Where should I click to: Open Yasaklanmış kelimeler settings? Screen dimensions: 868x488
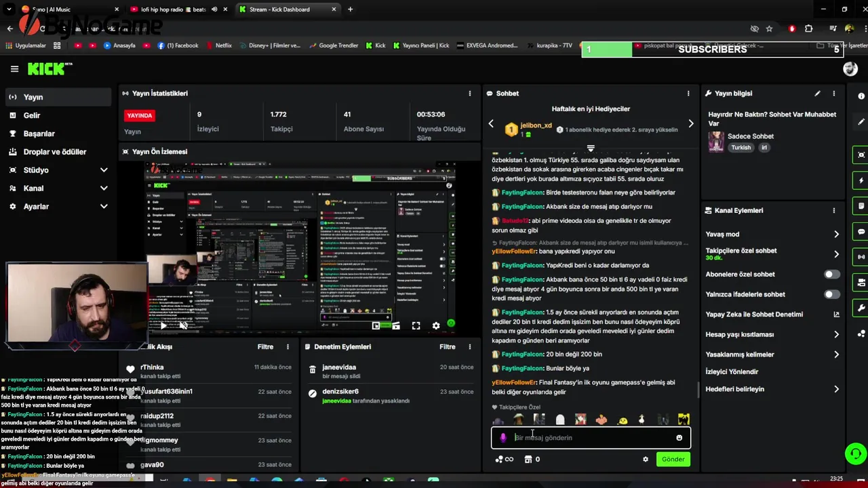pos(773,354)
